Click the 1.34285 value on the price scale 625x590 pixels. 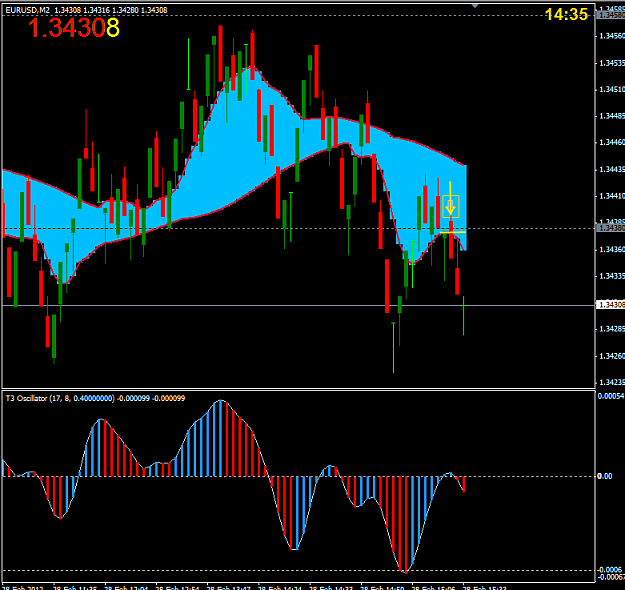[612, 329]
